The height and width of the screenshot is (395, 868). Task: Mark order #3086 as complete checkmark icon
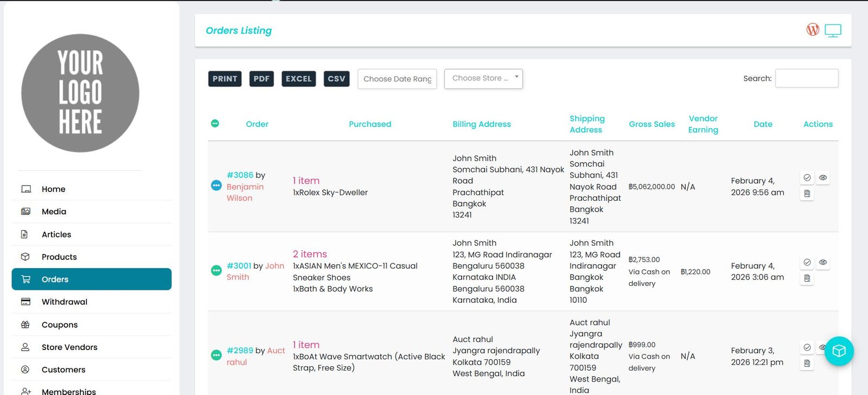pyautogui.click(x=807, y=178)
